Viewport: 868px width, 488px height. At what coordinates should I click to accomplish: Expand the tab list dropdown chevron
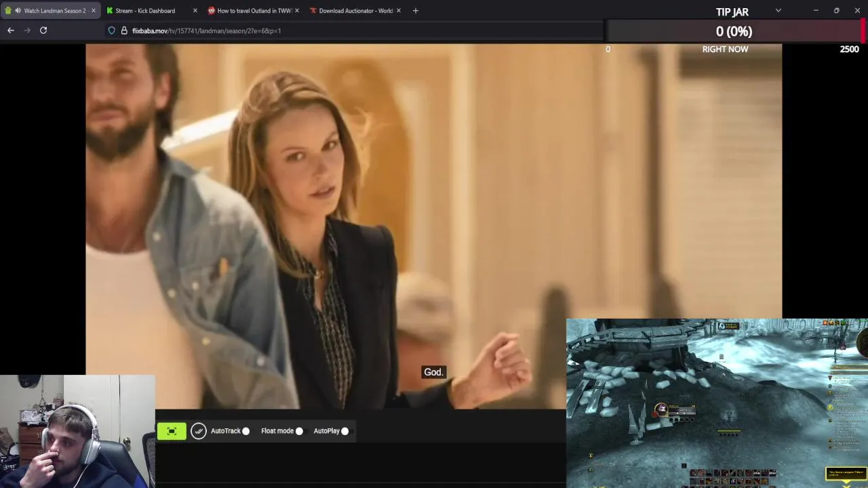click(778, 11)
